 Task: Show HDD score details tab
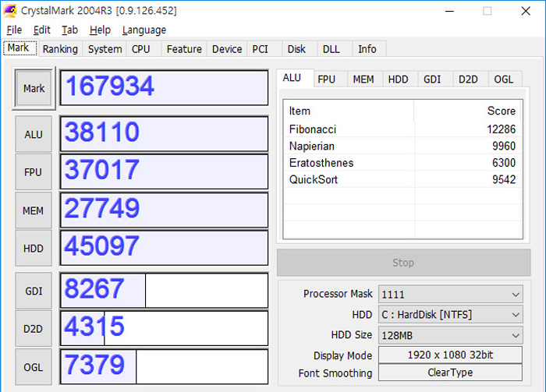tap(399, 79)
